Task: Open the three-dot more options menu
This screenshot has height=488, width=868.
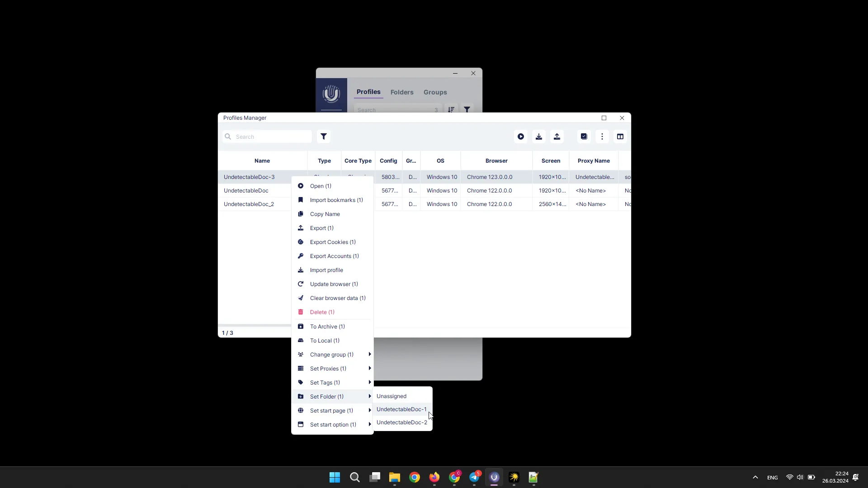Action: [602, 136]
